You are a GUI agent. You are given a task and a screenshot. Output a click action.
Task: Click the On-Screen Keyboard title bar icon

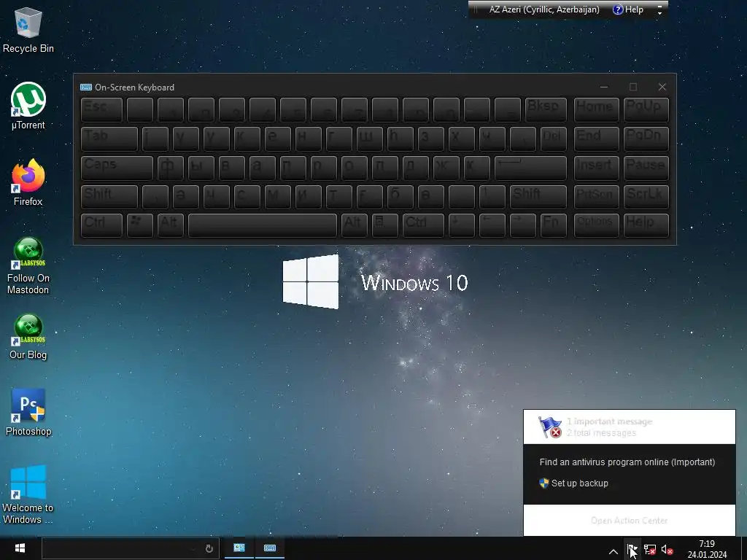pos(86,87)
